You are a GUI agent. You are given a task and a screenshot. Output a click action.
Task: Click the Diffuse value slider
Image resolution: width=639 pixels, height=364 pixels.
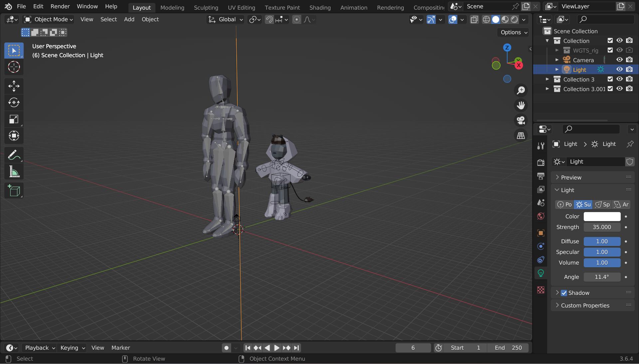click(x=602, y=241)
